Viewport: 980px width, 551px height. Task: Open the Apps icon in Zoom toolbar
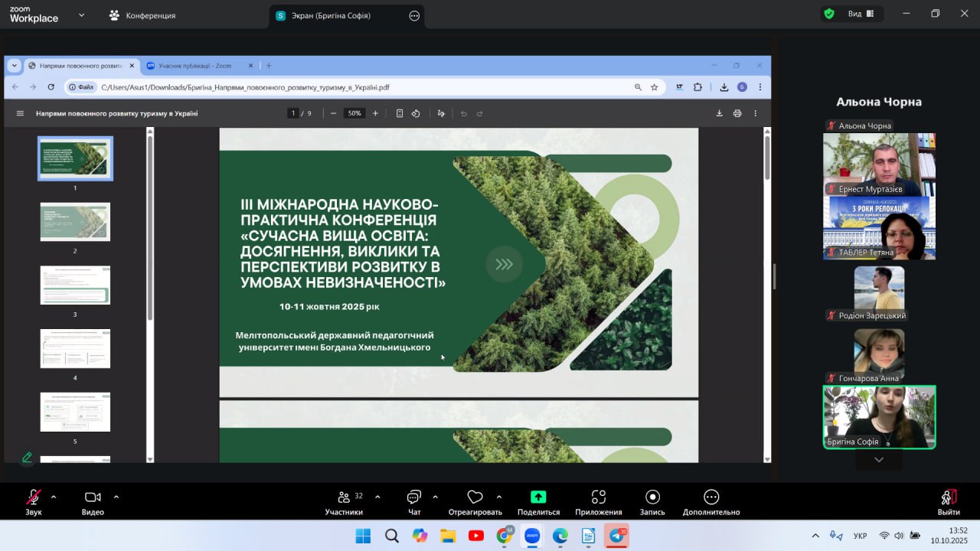[598, 497]
